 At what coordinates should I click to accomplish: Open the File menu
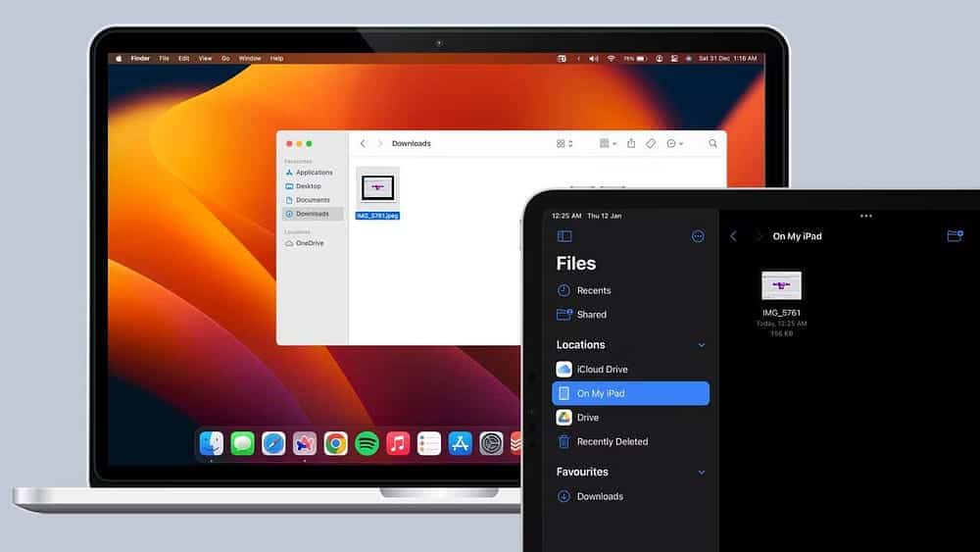point(164,58)
